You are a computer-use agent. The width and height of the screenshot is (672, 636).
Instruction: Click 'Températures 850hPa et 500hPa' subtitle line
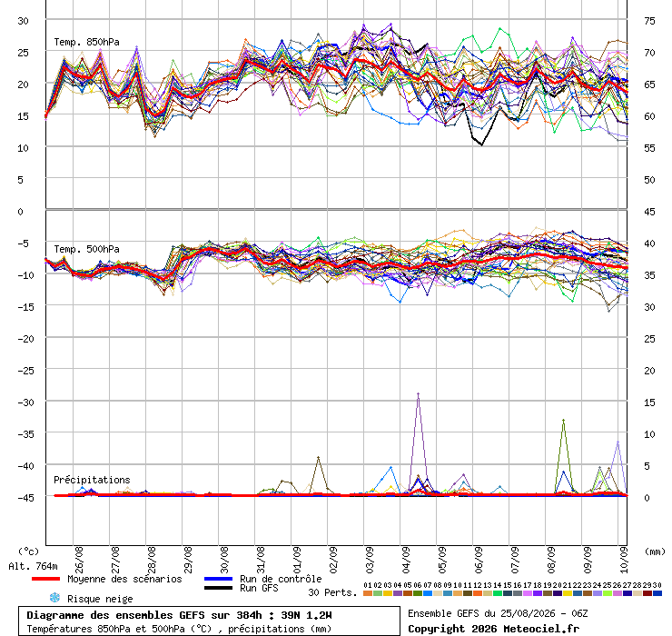pos(179,629)
